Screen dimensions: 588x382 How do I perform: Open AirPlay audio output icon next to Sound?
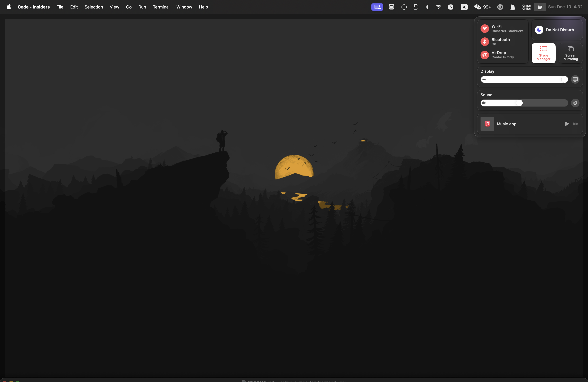575,103
